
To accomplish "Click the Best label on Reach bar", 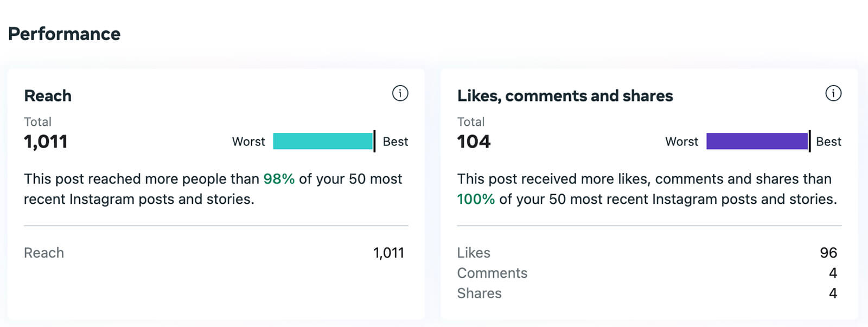I will pyautogui.click(x=395, y=142).
